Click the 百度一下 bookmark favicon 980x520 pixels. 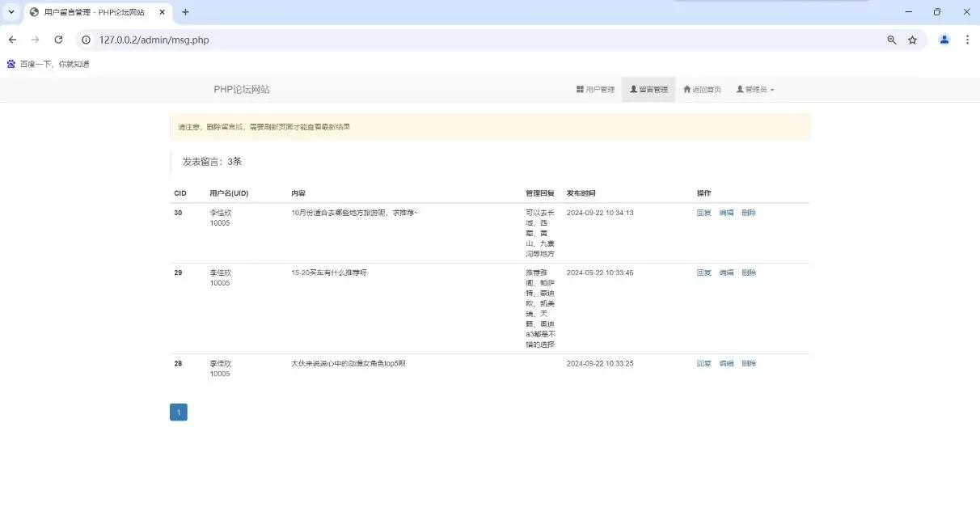(x=11, y=63)
